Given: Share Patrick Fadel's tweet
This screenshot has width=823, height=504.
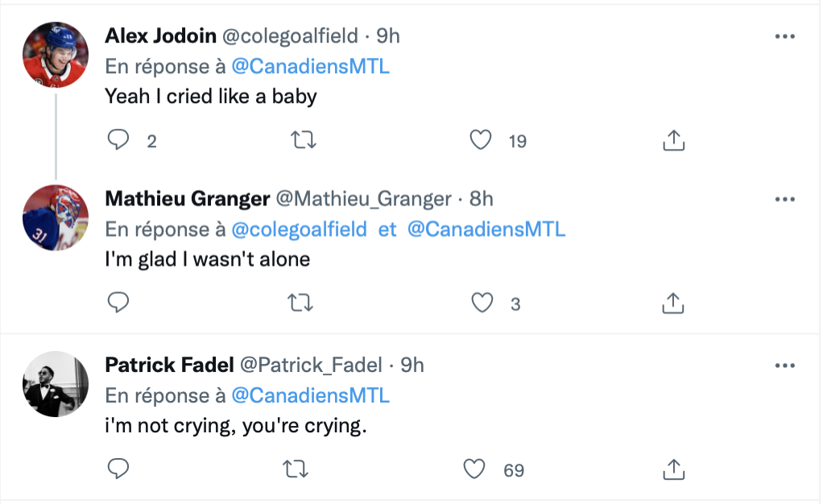Looking at the screenshot, I should coord(673,469).
